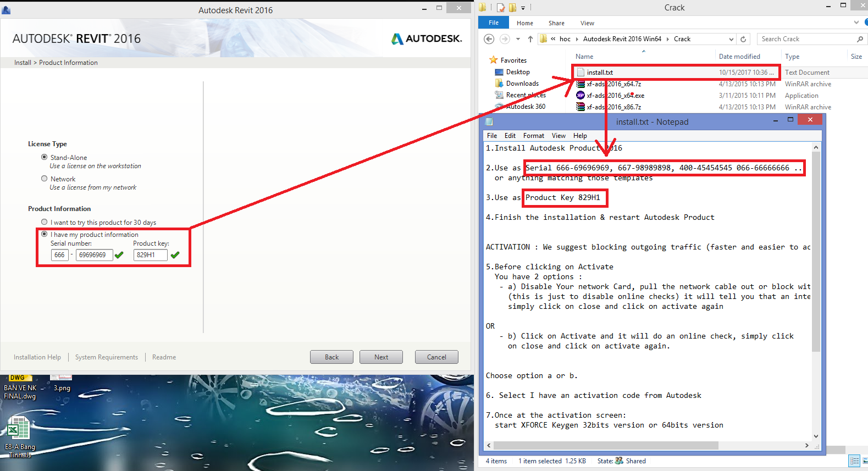Go back in the Crack Explorer window
Image resolution: width=868 pixels, height=471 pixels.
pos(489,39)
